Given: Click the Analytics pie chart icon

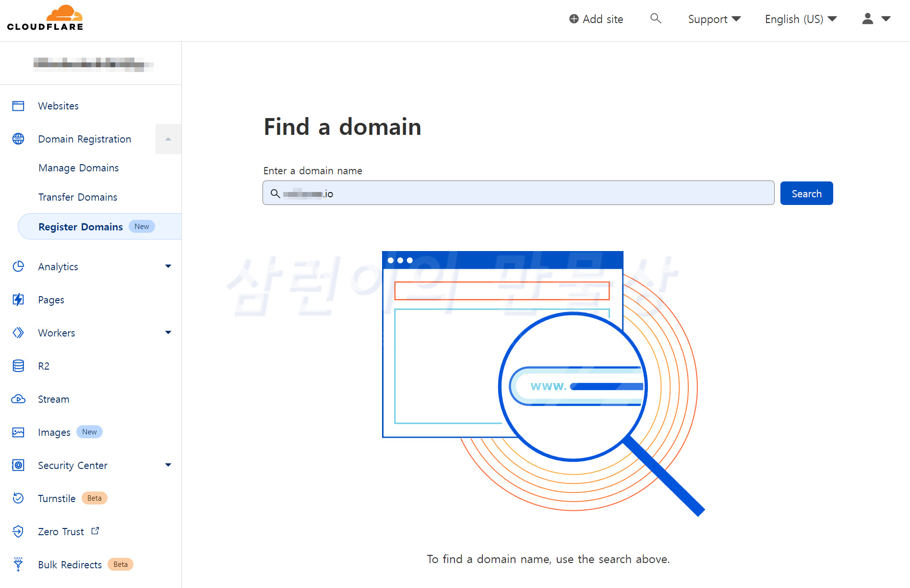Looking at the screenshot, I should 18,266.
